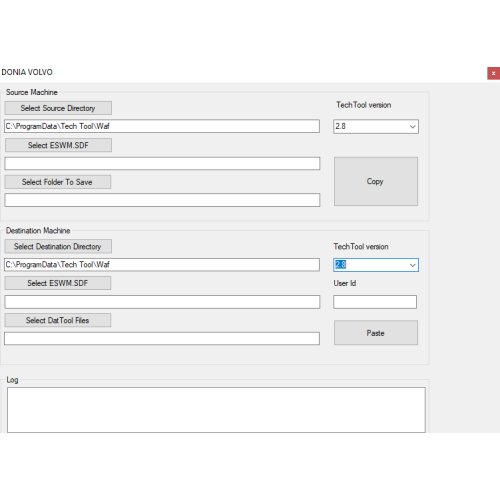The image size is (500, 500).
Task: Focus the source ESWM.SDF path field
Action: click(x=162, y=163)
